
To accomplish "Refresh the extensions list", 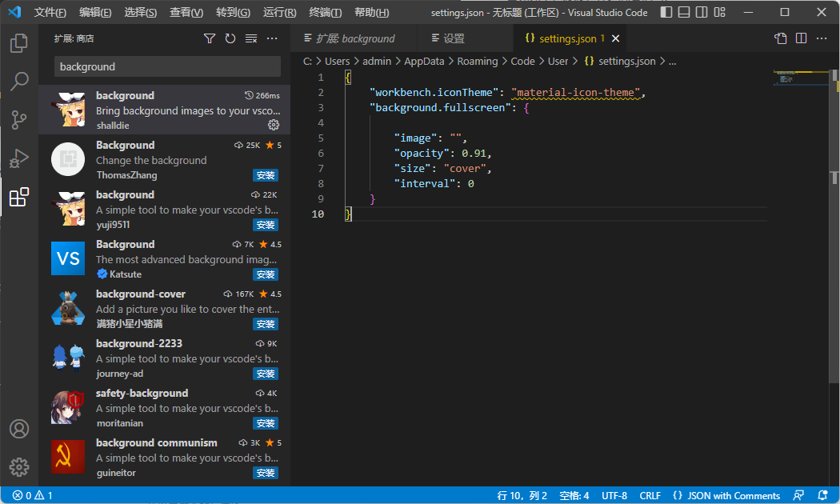I will pyautogui.click(x=230, y=38).
